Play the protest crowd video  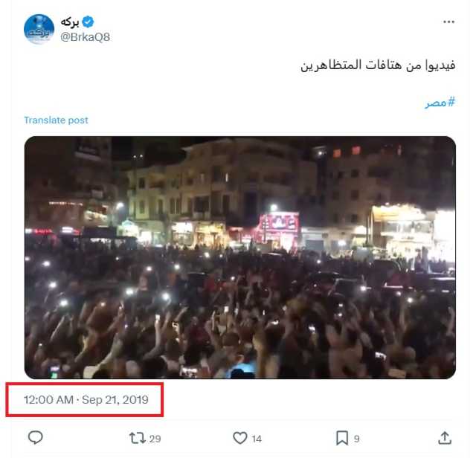click(239, 257)
